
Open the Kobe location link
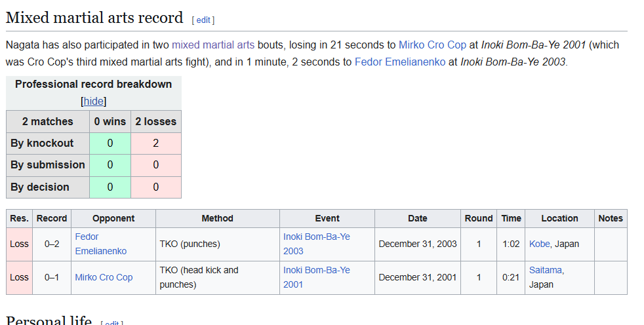[x=539, y=244]
